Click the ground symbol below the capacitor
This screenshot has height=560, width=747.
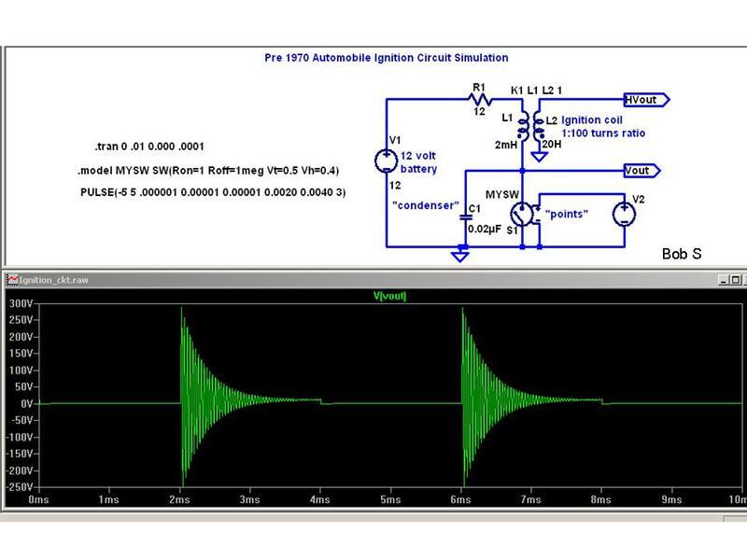click(460, 257)
